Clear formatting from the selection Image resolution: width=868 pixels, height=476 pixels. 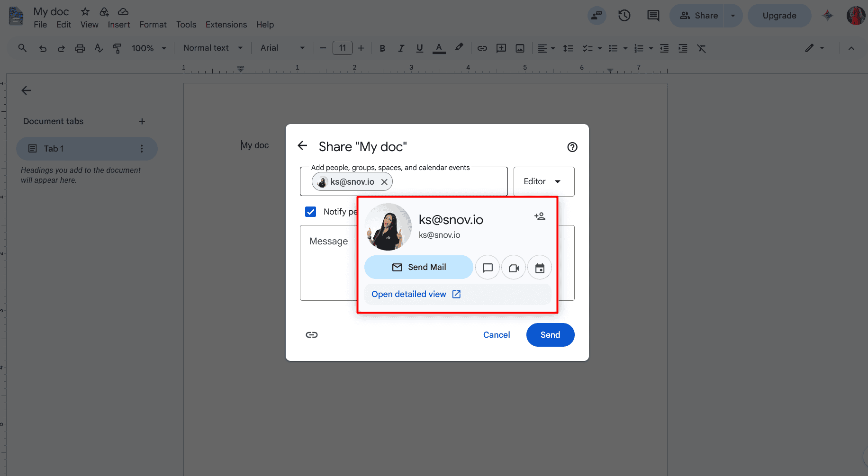702,48
